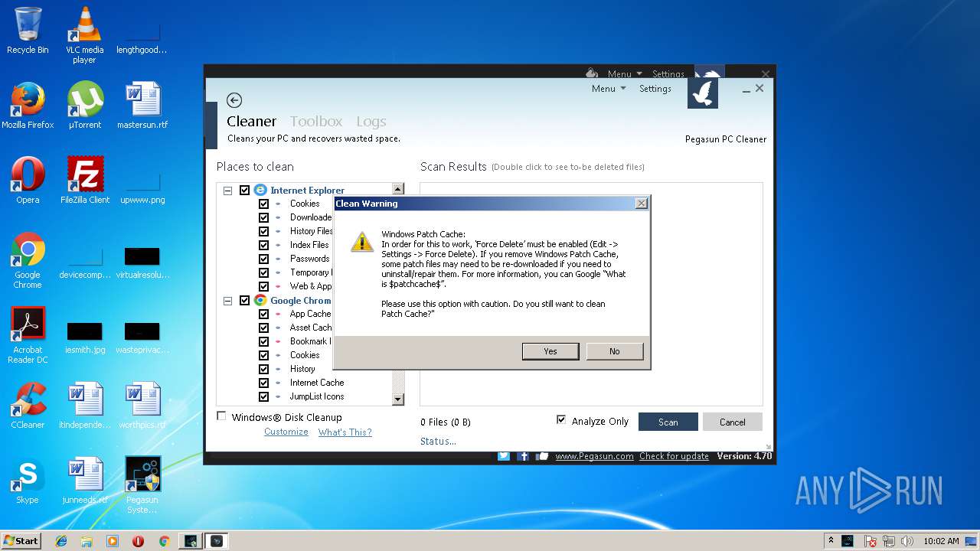Launch Internet Explorer from taskbar

click(x=61, y=541)
